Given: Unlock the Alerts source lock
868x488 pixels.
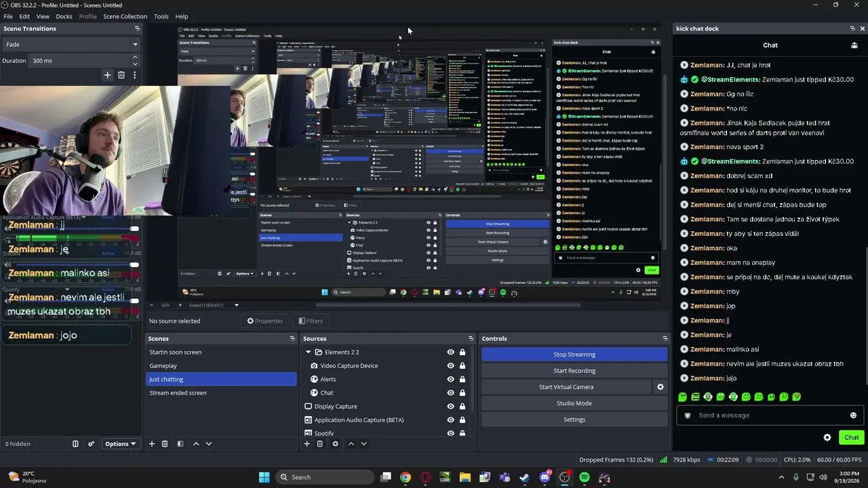Looking at the screenshot, I should point(462,380).
